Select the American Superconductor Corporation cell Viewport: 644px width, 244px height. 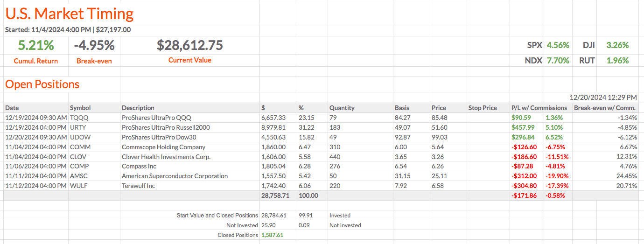click(x=175, y=176)
